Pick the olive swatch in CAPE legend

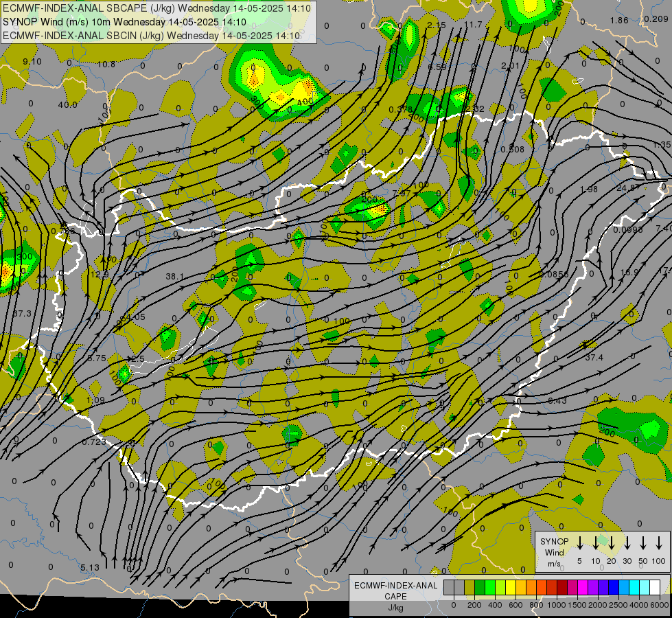pyautogui.click(x=470, y=587)
